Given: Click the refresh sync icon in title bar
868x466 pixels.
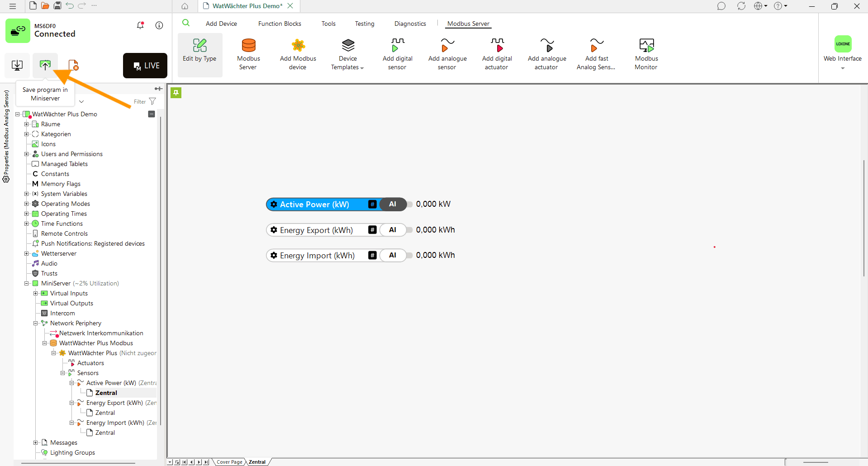Looking at the screenshot, I should click(741, 6).
